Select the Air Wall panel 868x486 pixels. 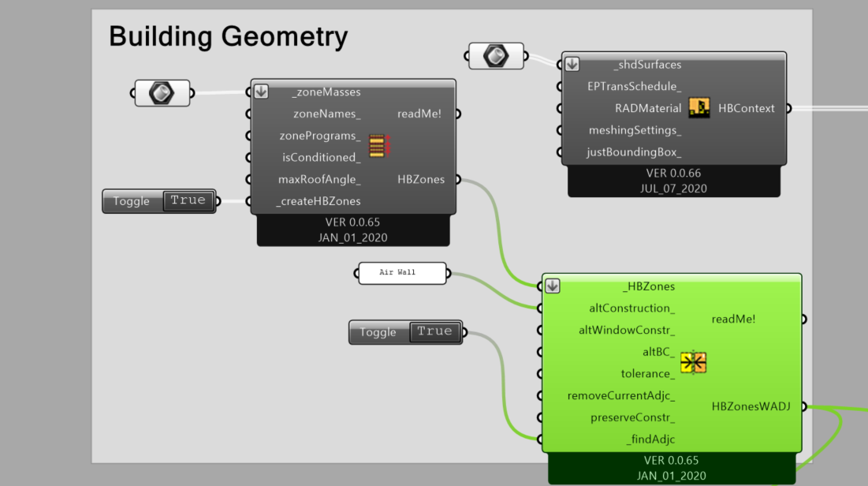402,273
